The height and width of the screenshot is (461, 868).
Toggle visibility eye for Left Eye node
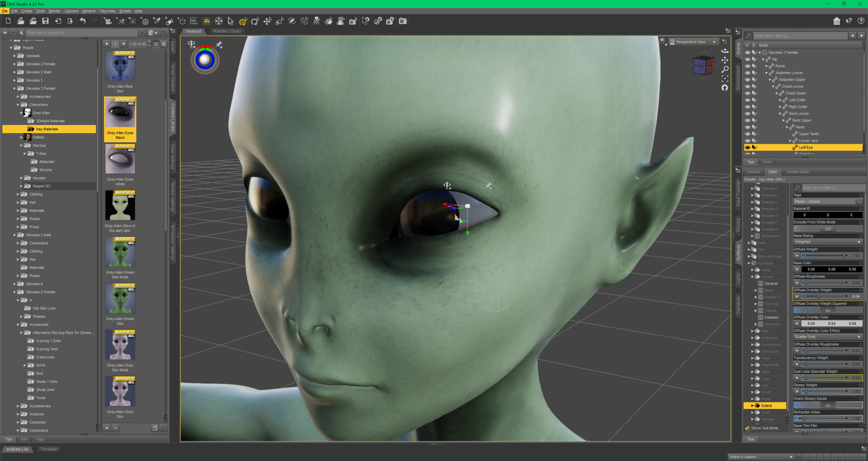tap(747, 147)
